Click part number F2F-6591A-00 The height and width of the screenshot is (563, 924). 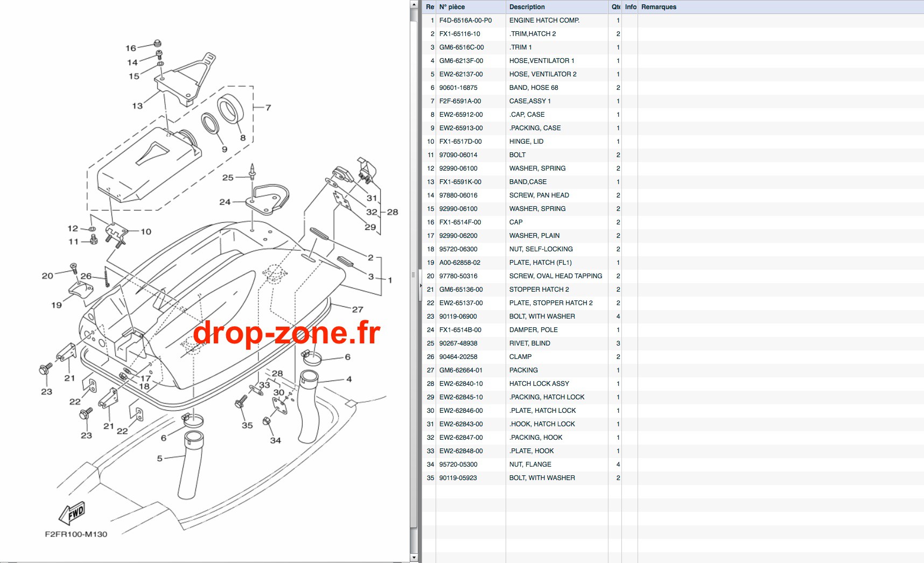point(460,101)
